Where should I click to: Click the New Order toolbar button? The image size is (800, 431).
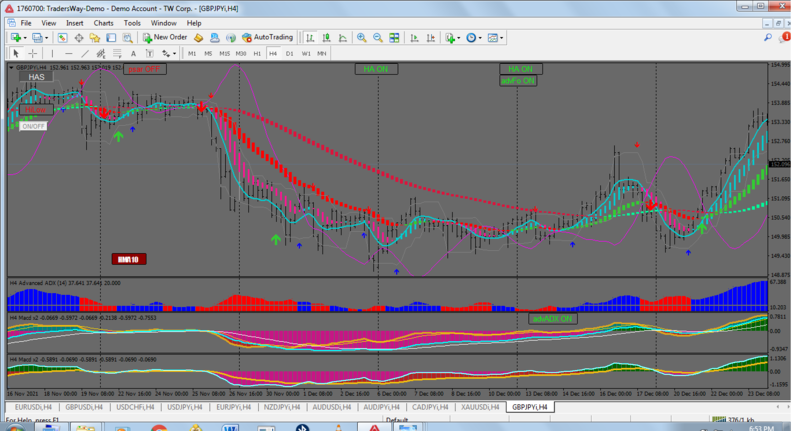[x=165, y=37]
